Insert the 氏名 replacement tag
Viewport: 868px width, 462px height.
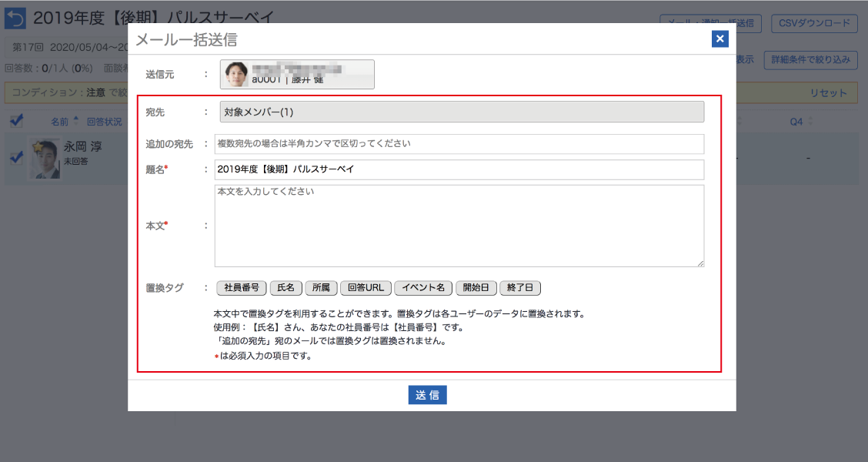[285, 288]
